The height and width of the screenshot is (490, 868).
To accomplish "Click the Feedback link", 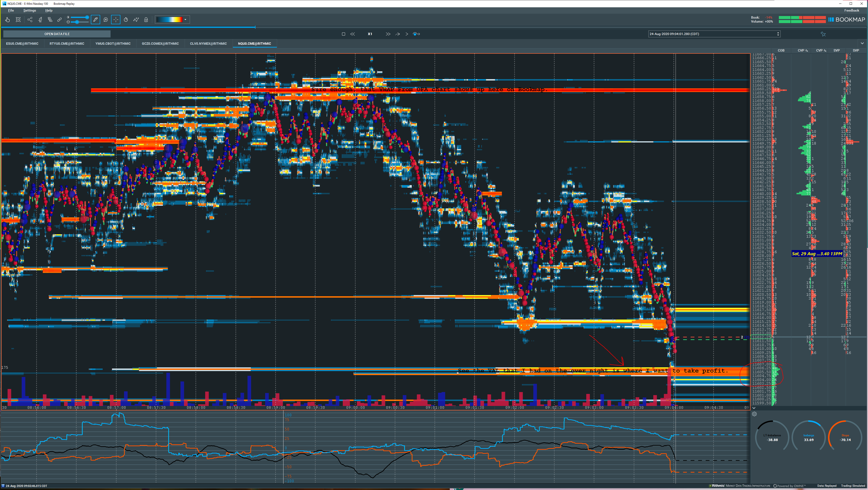I will [852, 10].
